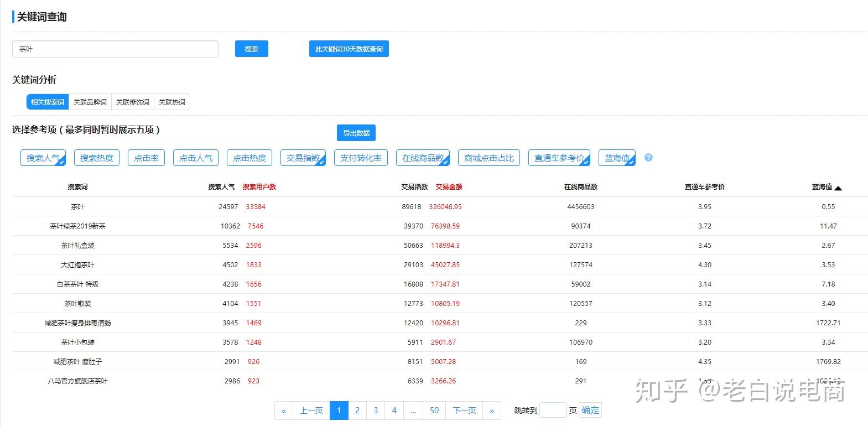Toggle the 在线商品数 reference option
The image size is (868, 426).
point(423,158)
